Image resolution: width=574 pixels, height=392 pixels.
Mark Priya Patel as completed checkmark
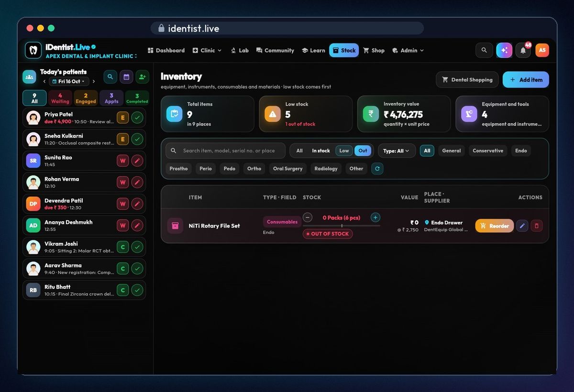(137, 118)
